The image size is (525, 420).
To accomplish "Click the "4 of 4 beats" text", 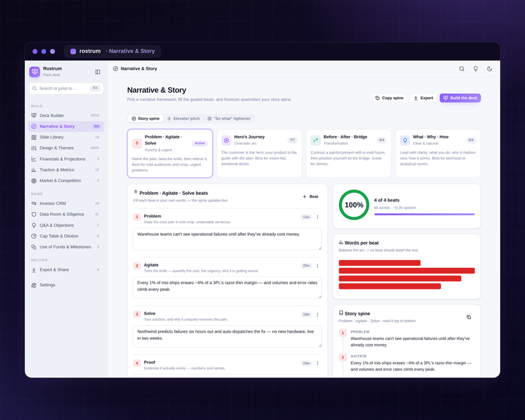I will (387, 200).
